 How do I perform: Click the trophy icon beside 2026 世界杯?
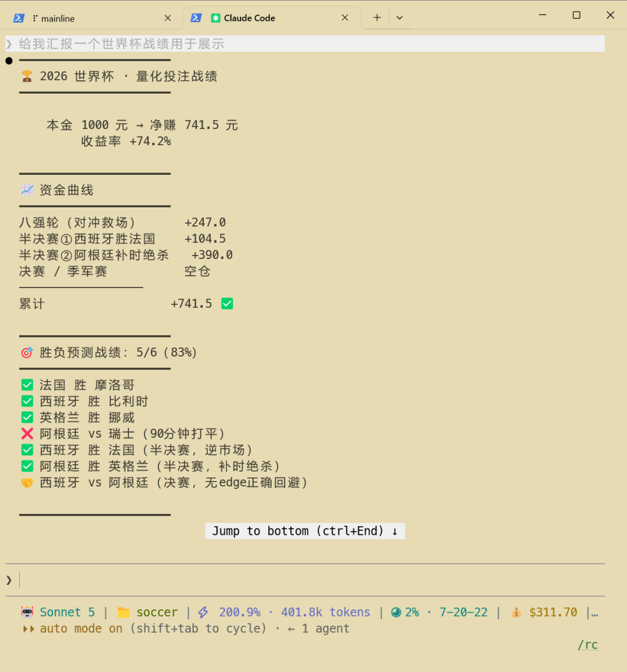click(27, 76)
